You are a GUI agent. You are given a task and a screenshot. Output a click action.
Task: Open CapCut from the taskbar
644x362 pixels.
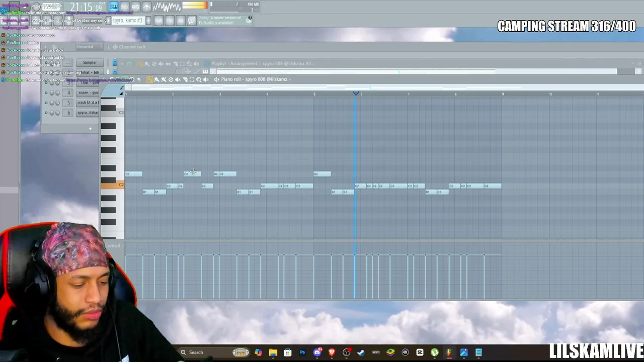pos(420,352)
